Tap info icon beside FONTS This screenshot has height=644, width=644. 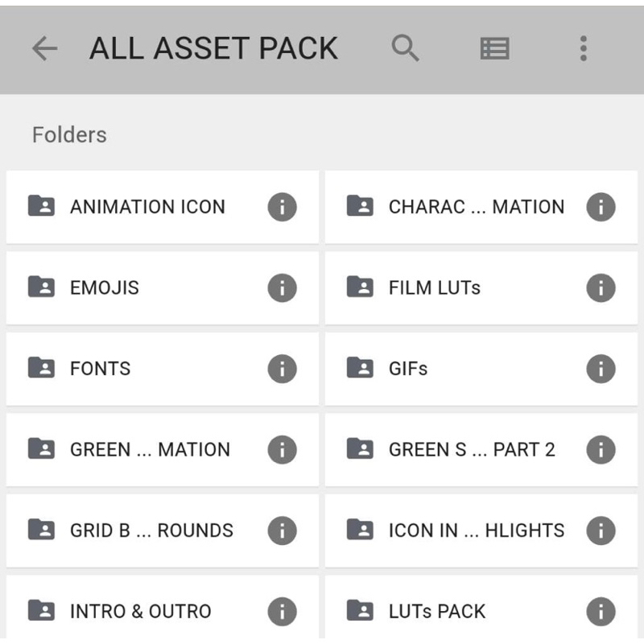pyautogui.click(x=282, y=369)
